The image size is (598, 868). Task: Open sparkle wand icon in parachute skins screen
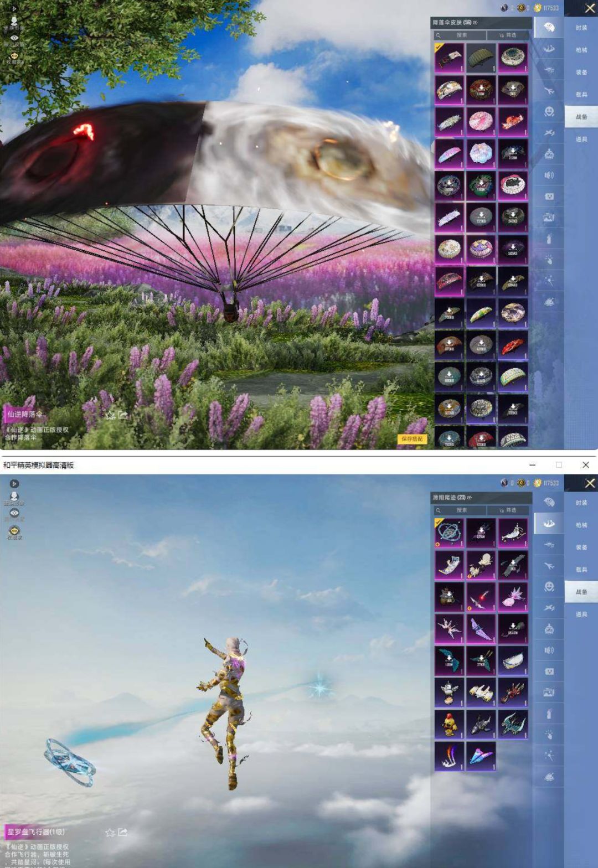[549, 281]
